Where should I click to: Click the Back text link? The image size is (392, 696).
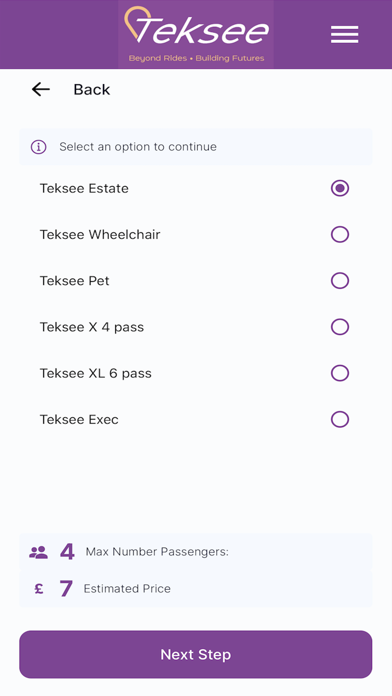coord(92,90)
